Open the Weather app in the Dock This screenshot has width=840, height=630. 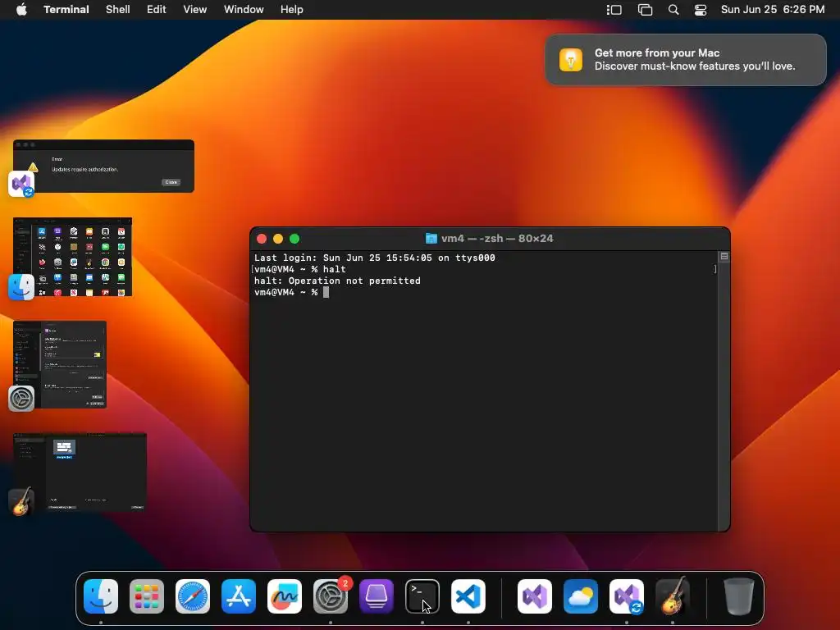(x=581, y=596)
